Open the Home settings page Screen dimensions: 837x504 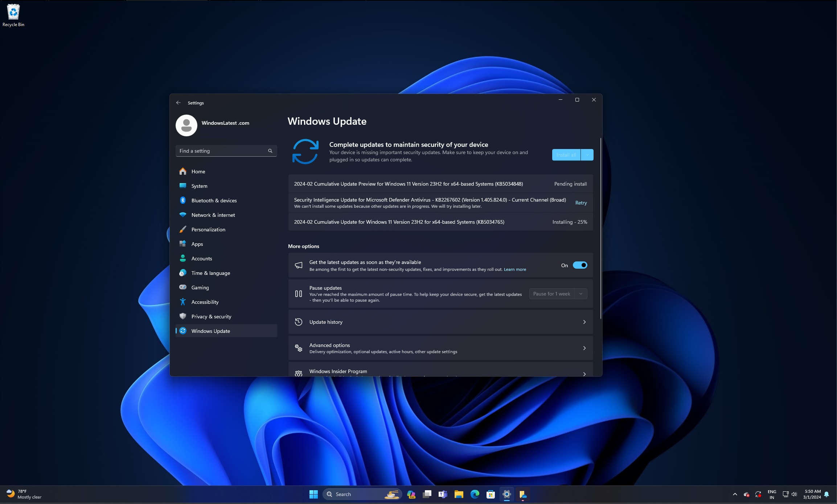[x=198, y=171]
